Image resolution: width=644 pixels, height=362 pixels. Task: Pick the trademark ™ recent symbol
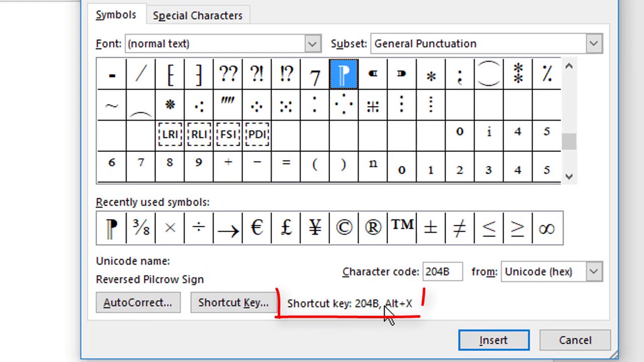click(401, 228)
